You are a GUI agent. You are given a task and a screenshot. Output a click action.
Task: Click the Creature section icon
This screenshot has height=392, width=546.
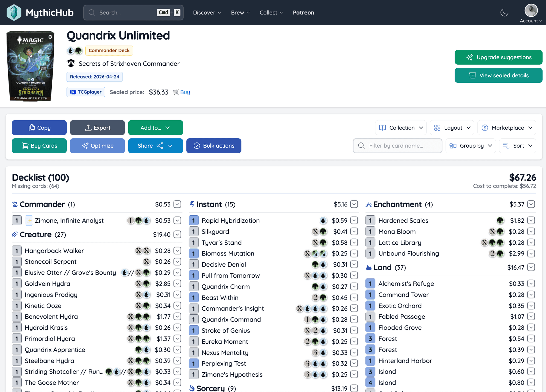[x=15, y=234]
